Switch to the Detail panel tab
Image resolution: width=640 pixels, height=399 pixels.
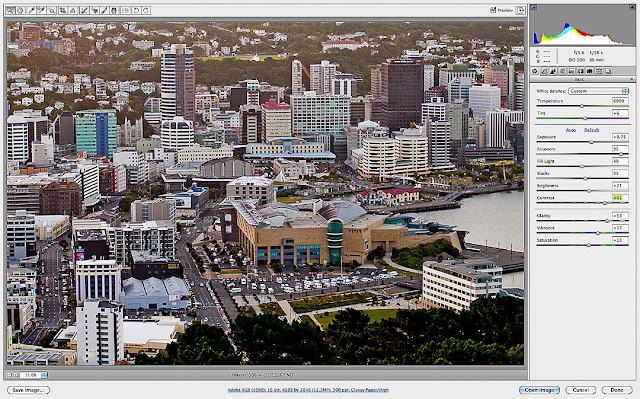coord(553,71)
